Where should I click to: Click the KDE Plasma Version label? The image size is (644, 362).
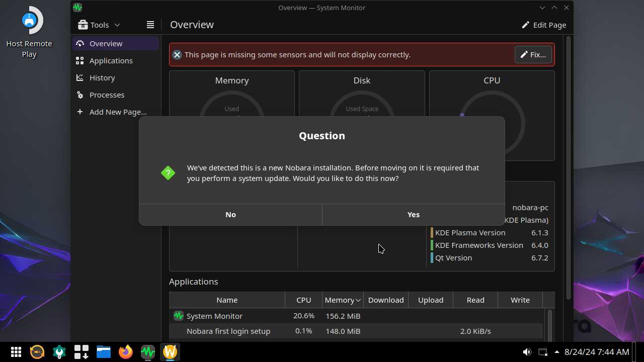(470, 233)
